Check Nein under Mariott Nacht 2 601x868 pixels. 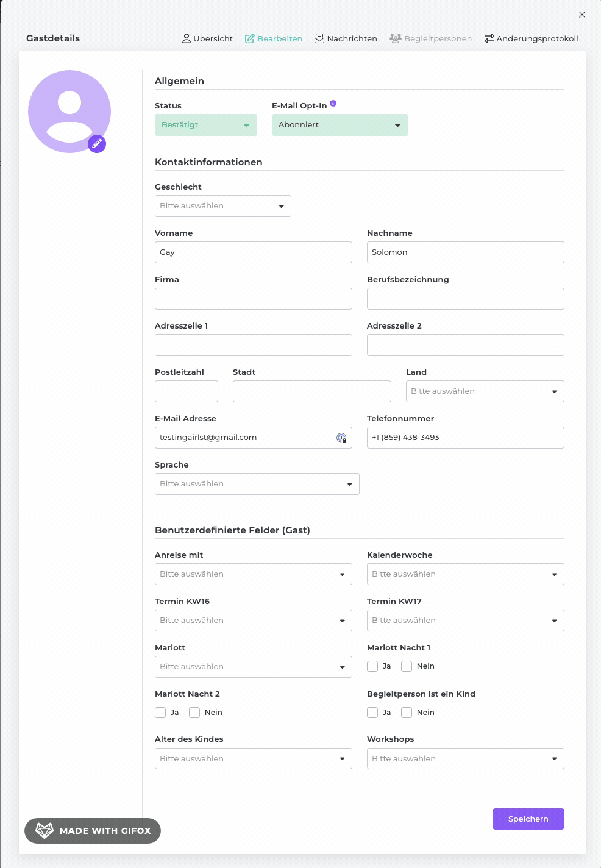click(194, 713)
